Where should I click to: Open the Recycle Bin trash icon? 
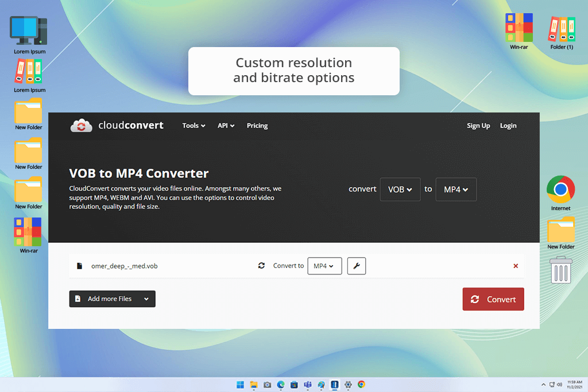point(561,270)
